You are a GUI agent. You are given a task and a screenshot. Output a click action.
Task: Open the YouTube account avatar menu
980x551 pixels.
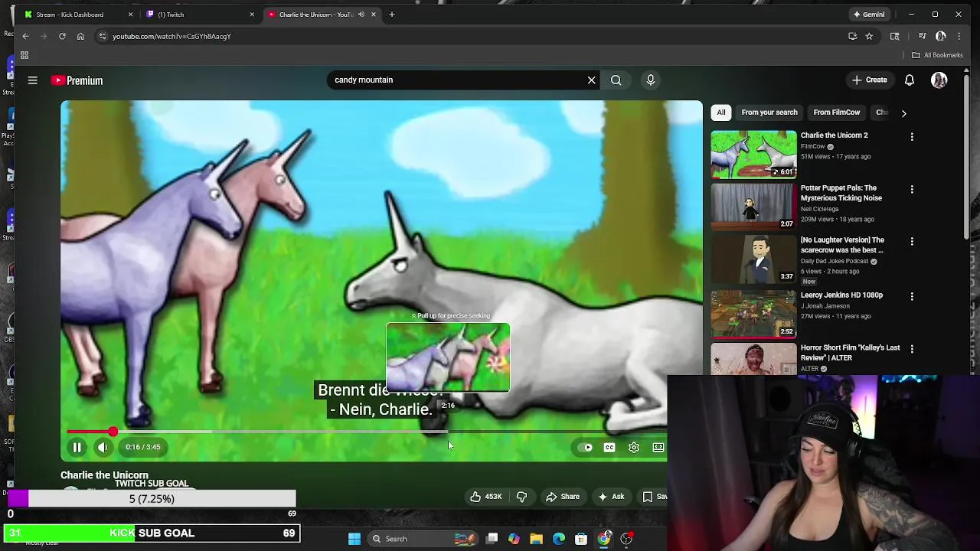point(939,80)
